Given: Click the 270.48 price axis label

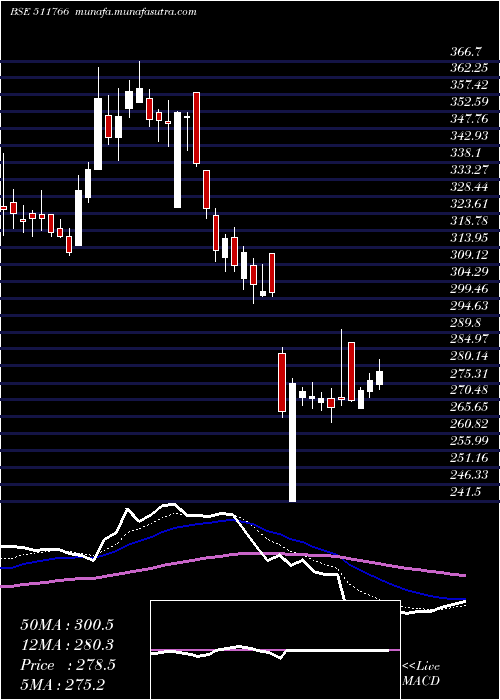Looking at the screenshot, I should click(469, 391).
